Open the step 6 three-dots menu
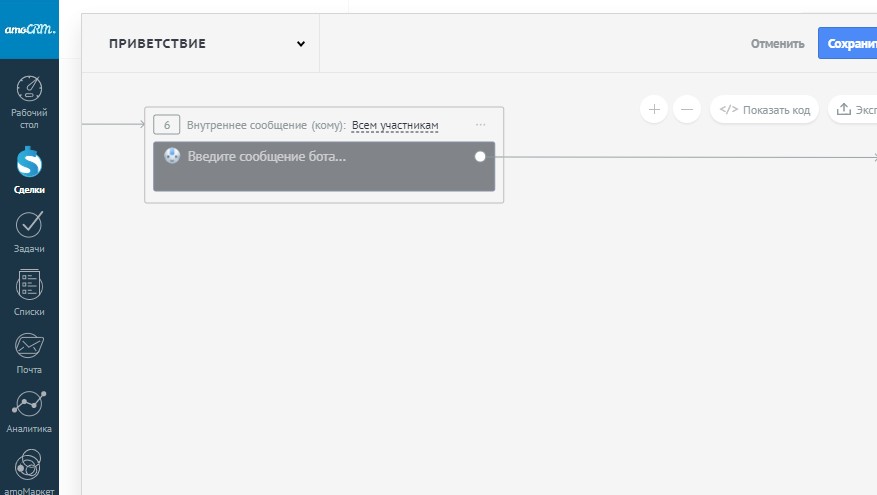The width and height of the screenshot is (877, 495). click(481, 125)
